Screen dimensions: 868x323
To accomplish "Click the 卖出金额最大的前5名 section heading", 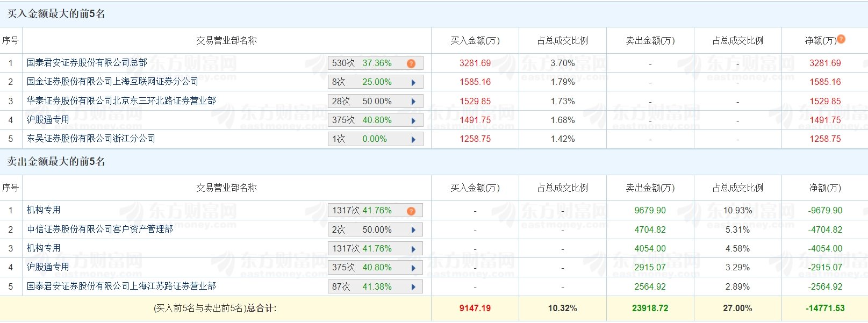I will click(56, 162).
